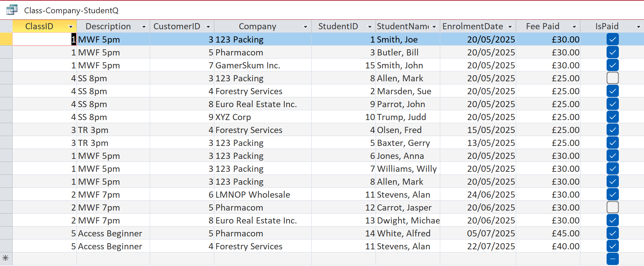Click the select-all corner box of the datasheet
Image resolution: width=644 pixels, height=266 pixels.
click(6, 26)
